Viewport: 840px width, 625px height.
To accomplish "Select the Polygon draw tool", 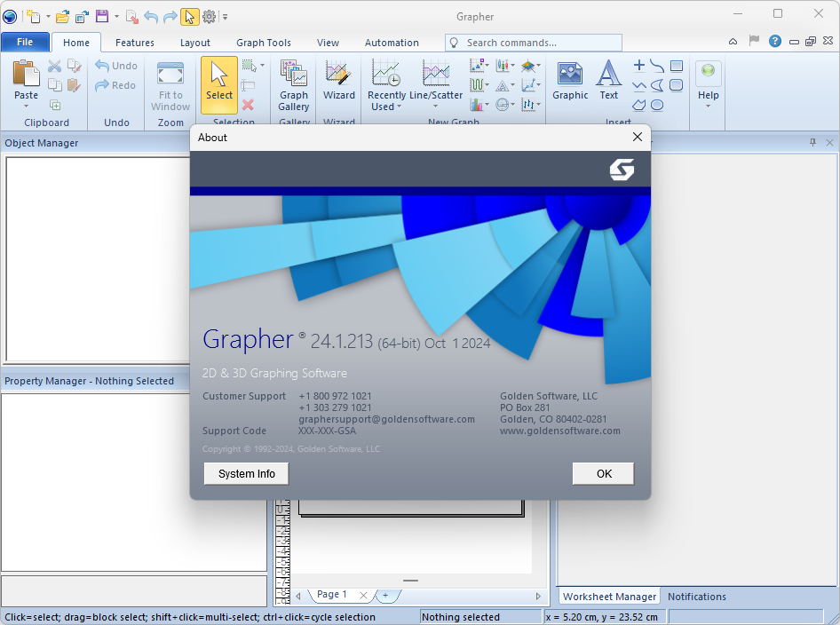I will coord(638,105).
